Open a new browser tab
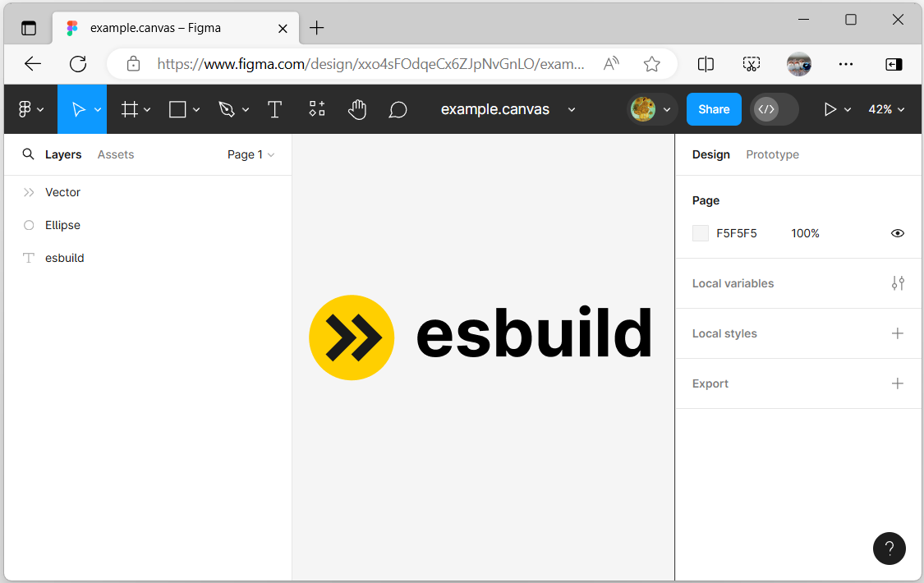The image size is (924, 583). click(x=316, y=28)
